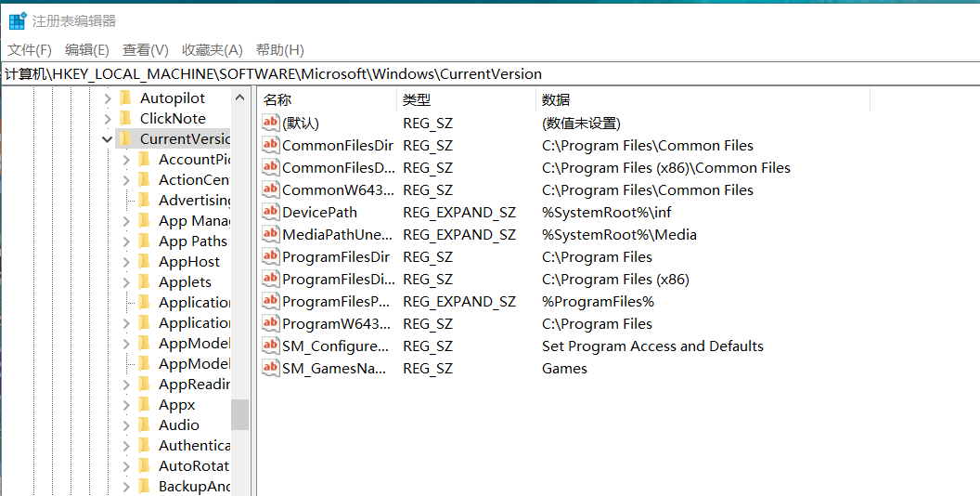
Task: Expand the App Paths subkey
Action: [126, 241]
